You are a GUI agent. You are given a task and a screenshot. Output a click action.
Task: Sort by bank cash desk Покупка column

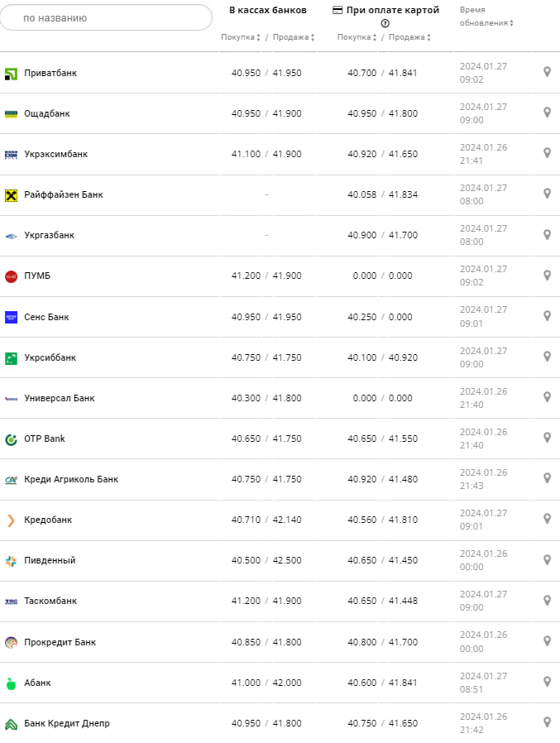(x=241, y=37)
